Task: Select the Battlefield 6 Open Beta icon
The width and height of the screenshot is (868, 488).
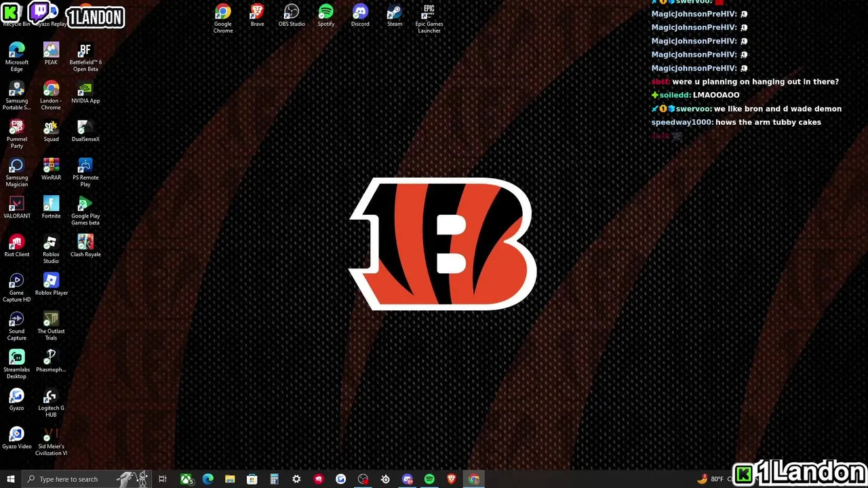Action: [85, 57]
